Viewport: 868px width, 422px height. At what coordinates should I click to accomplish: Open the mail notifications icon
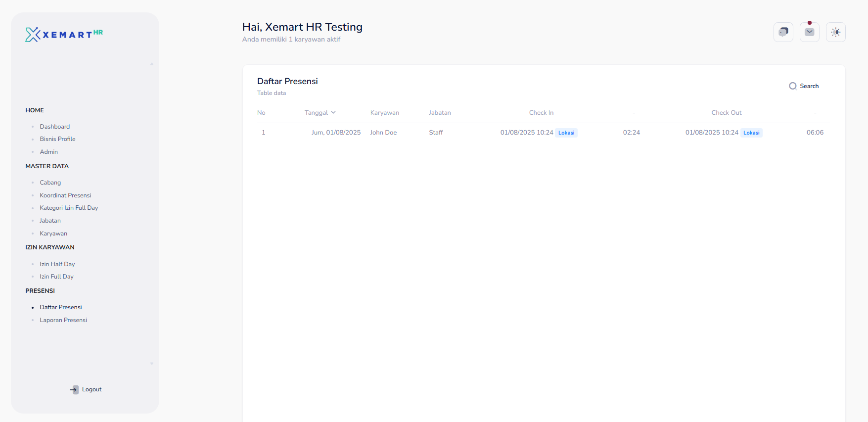pyautogui.click(x=809, y=32)
